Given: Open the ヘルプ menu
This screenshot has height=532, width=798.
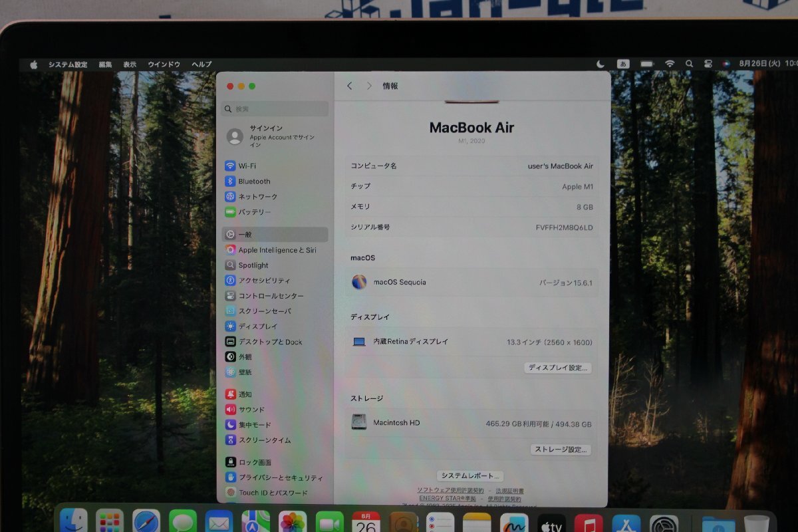Looking at the screenshot, I should 201,65.
